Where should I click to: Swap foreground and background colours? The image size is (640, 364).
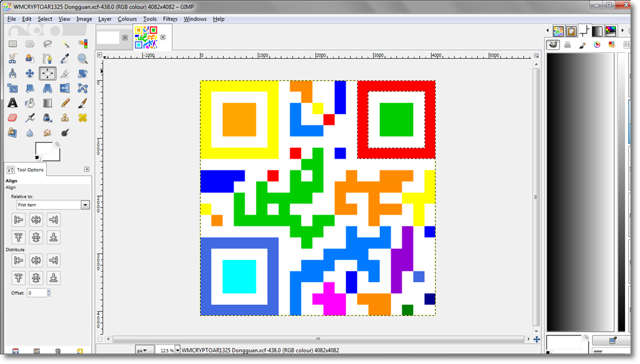coord(57,144)
